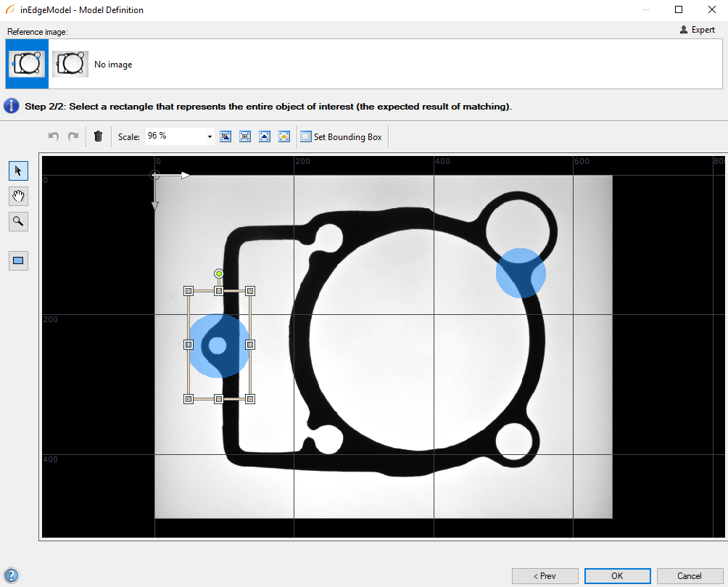Select the arrow pointer tool

pyautogui.click(x=18, y=171)
